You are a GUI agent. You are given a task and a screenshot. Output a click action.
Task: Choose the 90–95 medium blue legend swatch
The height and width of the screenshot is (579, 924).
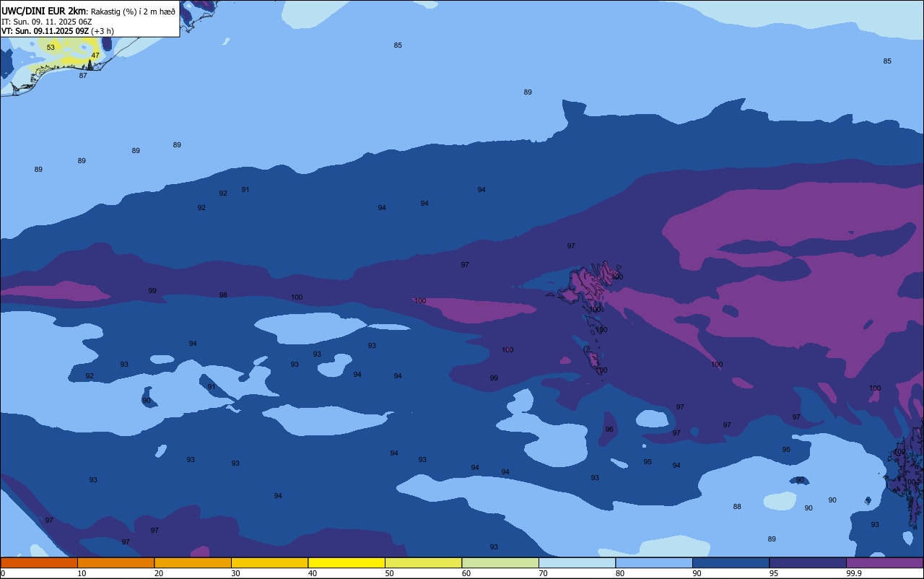(x=731, y=562)
